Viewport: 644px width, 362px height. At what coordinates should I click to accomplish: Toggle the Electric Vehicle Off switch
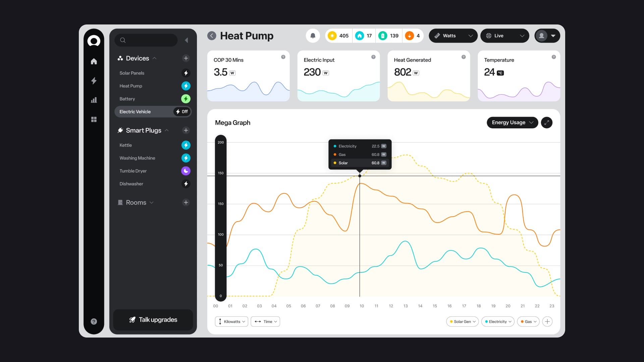pos(182,112)
